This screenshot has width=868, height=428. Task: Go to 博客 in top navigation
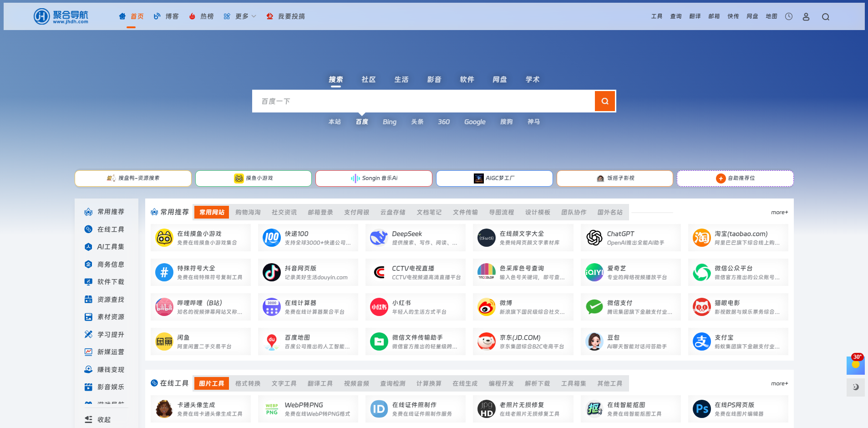166,16
